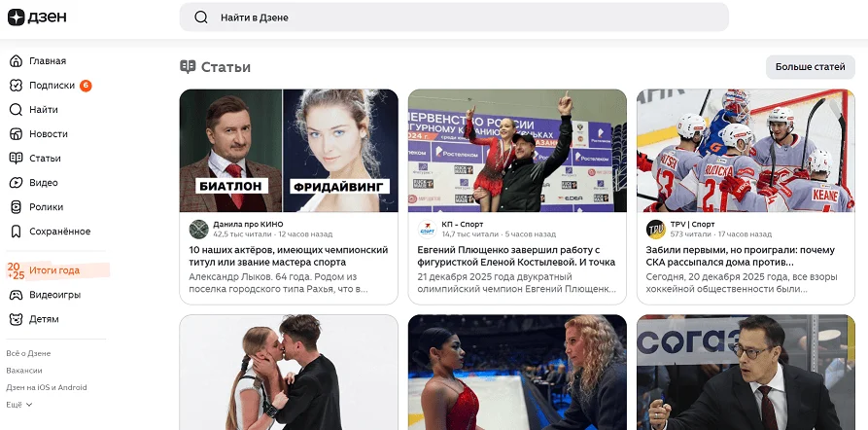Click the search magnifier icon
Image resolution: width=868 pixels, height=430 pixels.
click(x=201, y=18)
